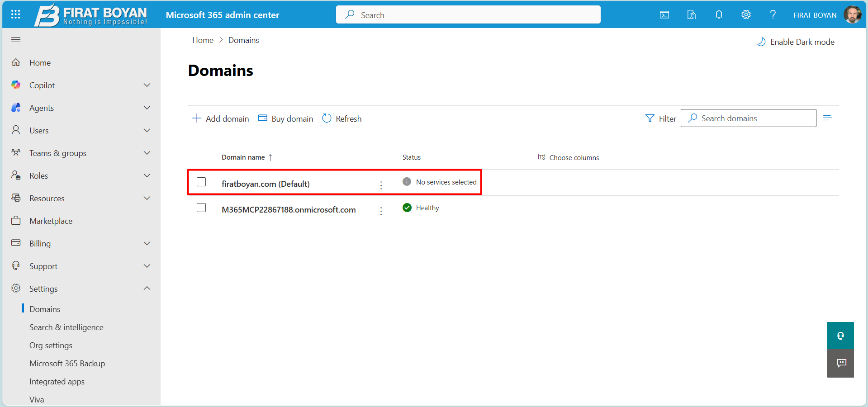This screenshot has height=407, width=868.
Task: Select Org settings under Settings
Action: click(x=51, y=345)
